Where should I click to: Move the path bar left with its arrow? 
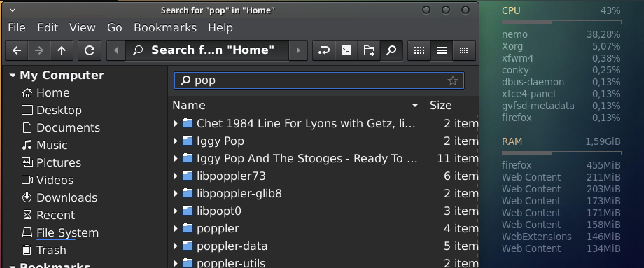(x=116, y=50)
